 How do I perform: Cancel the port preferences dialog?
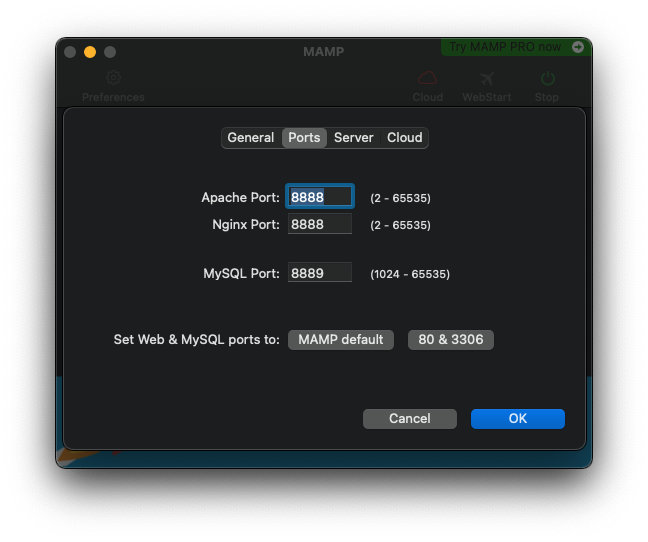click(x=410, y=418)
